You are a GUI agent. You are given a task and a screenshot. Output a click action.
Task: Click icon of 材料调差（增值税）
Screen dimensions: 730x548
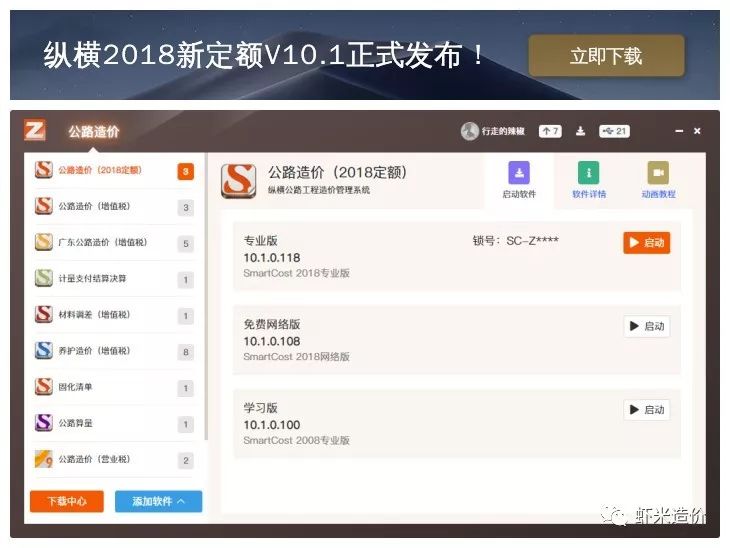coord(44,314)
